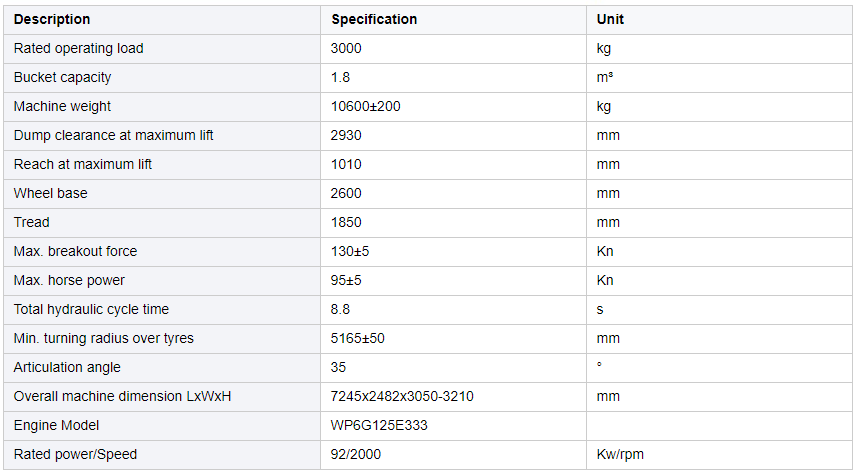858x474 pixels.
Task: Click the Max. horse power value 95±5
Action: tap(346, 281)
